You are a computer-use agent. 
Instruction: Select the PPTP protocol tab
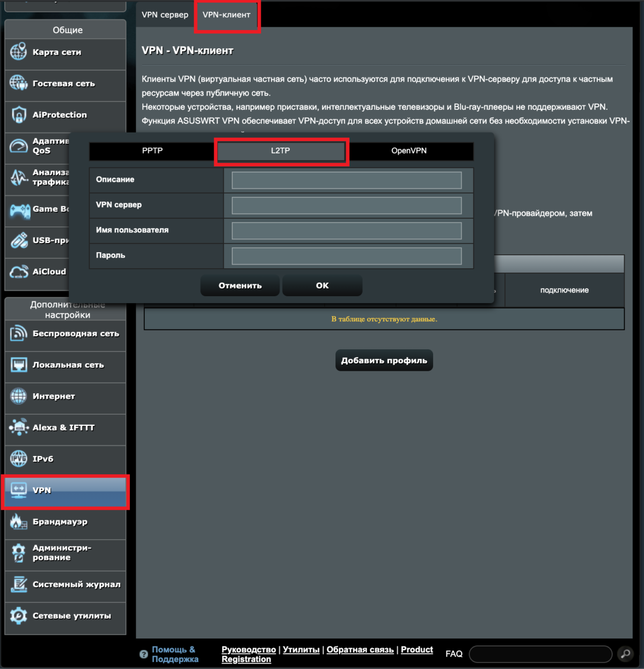coord(152,151)
